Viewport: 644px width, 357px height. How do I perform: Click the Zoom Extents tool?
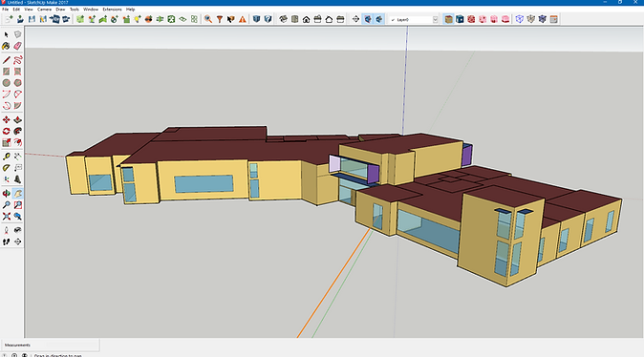[6, 216]
